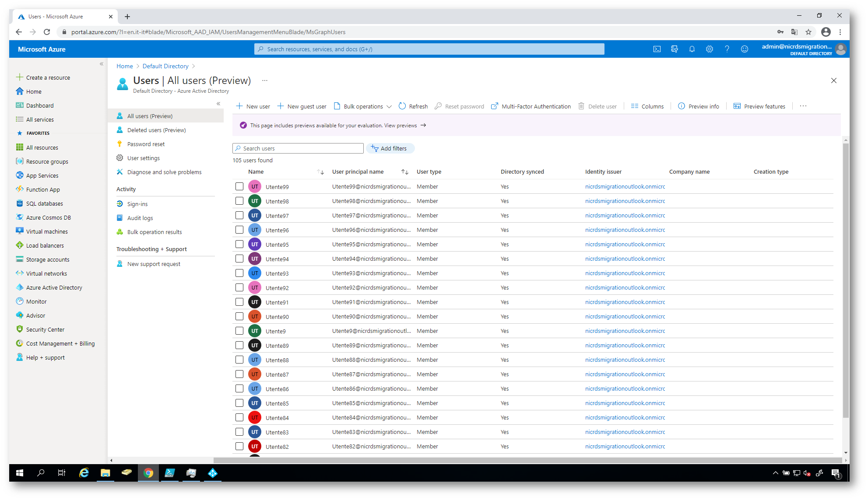This screenshot has height=500, width=868.
Task: Select checkbox for Utente91
Action: click(239, 302)
